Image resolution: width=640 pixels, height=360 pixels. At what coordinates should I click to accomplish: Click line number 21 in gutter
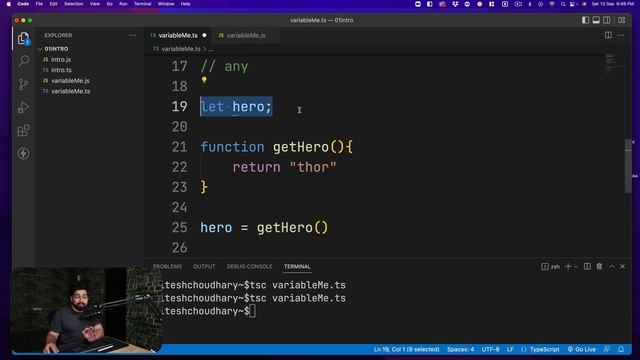(x=179, y=147)
